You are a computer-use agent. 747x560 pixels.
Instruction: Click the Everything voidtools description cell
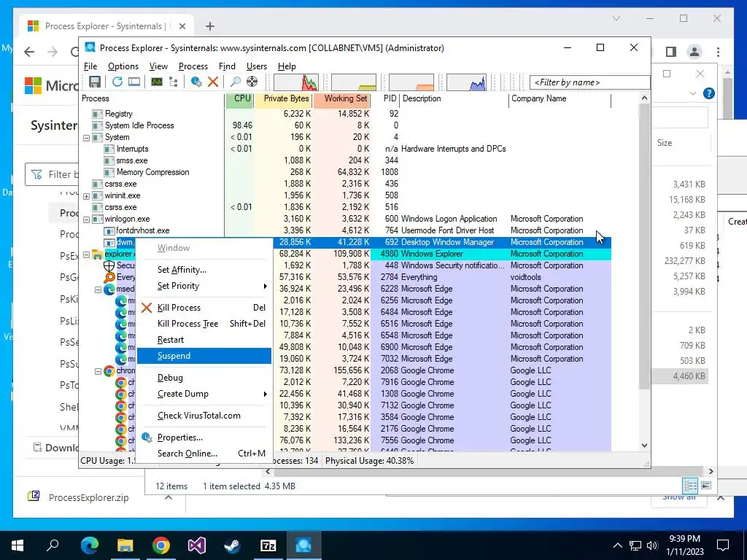tap(419, 277)
